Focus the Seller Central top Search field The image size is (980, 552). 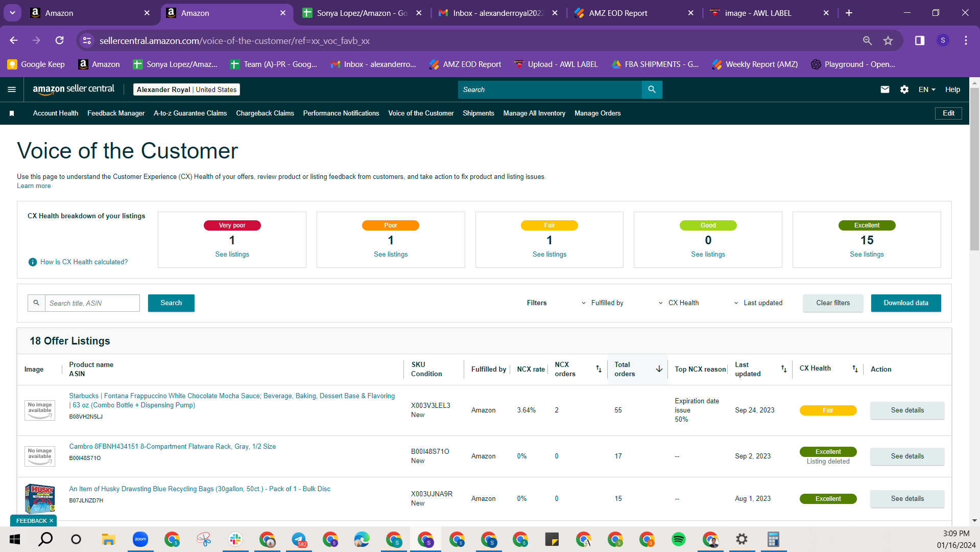tap(549, 89)
